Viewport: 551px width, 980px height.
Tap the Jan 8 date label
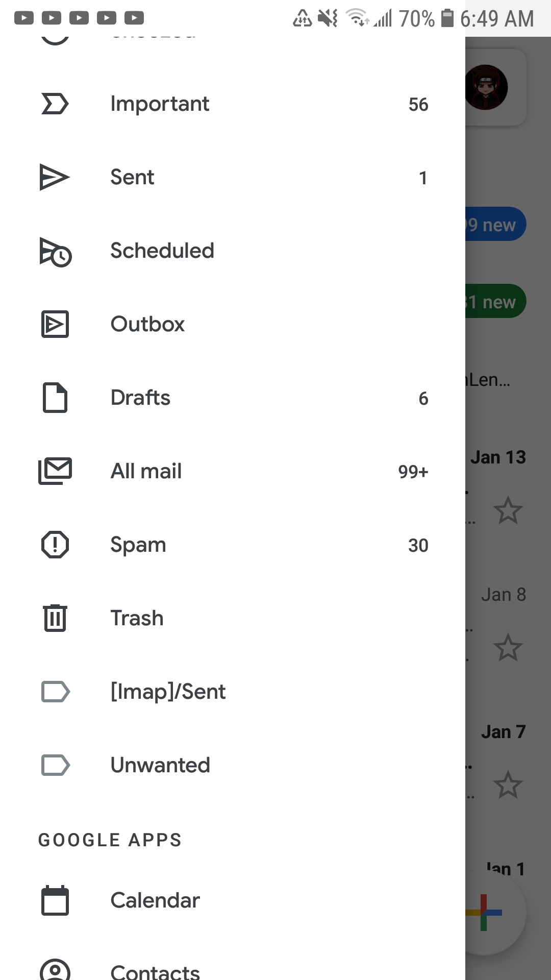pyautogui.click(x=504, y=595)
